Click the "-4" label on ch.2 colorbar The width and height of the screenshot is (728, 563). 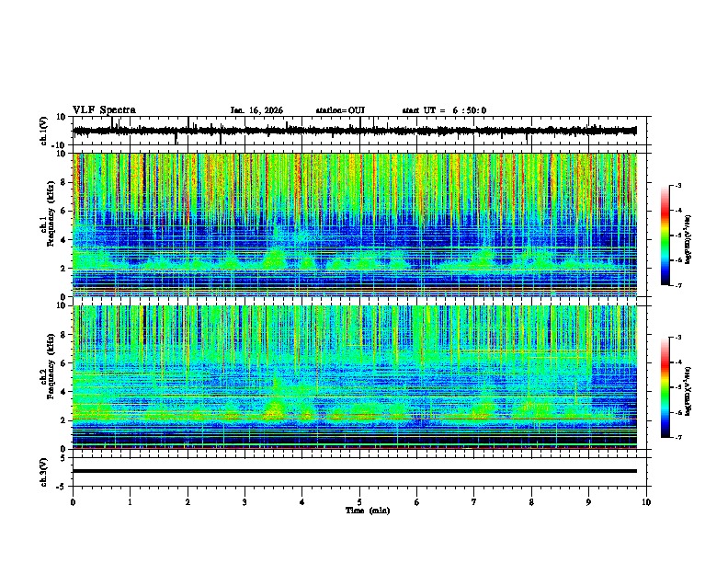[677, 362]
